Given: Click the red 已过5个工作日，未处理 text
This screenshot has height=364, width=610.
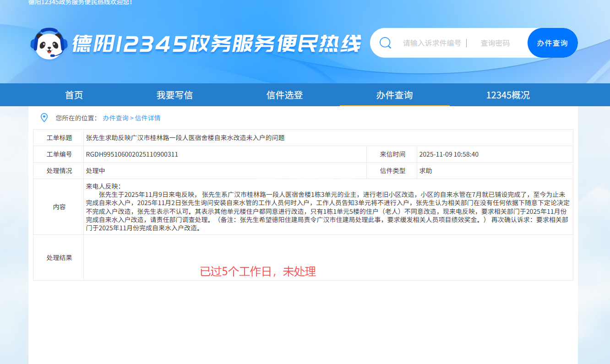Looking at the screenshot, I should [258, 272].
